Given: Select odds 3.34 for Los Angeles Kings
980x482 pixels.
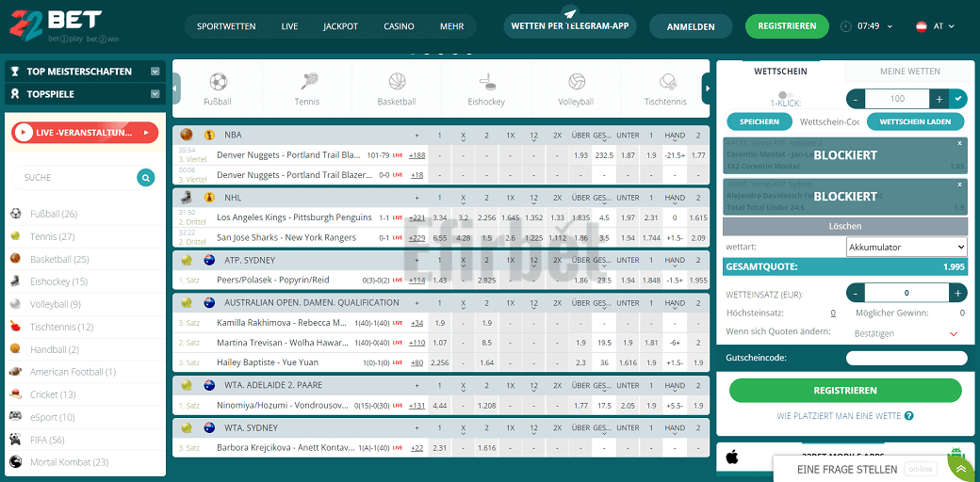Looking at the screenshot, I should [439, 217].
